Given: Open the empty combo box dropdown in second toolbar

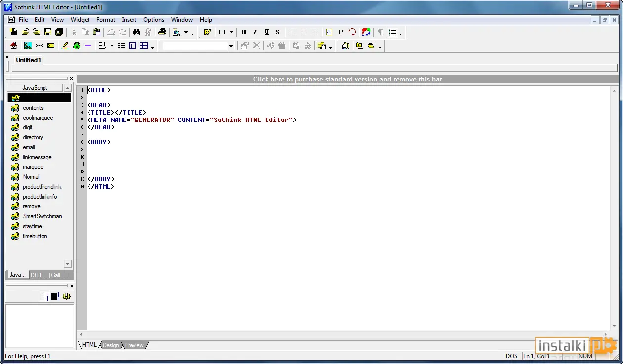Looking at the screenshot, I should pos(231,46).
